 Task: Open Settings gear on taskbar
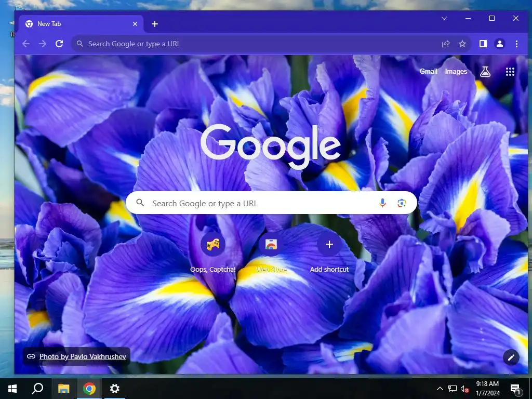tap(115, 389)
